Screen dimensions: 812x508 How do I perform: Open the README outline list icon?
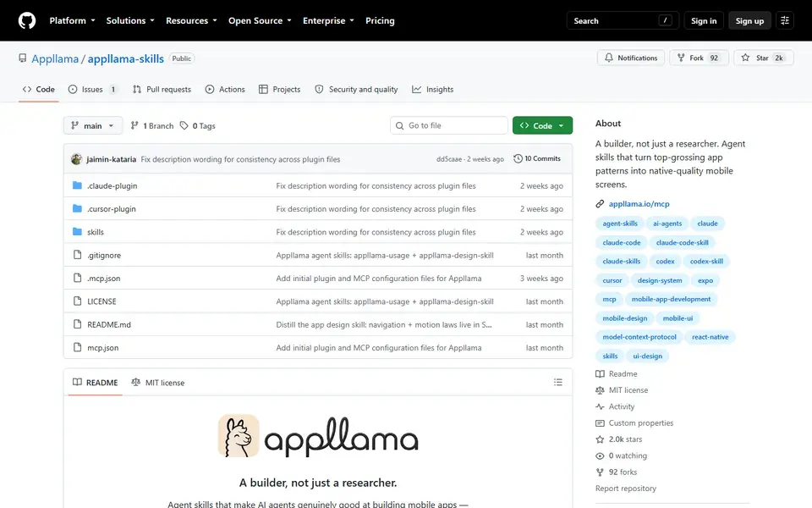tap(557, 382)
